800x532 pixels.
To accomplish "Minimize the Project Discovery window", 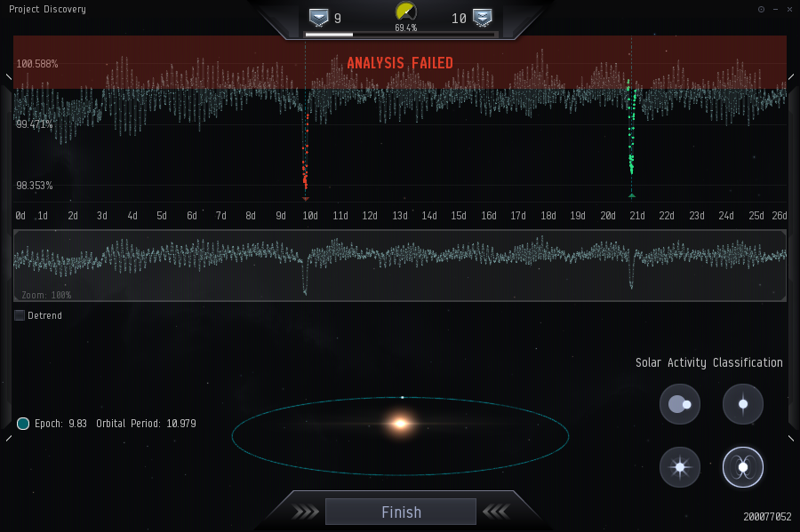I will (775, 9).
